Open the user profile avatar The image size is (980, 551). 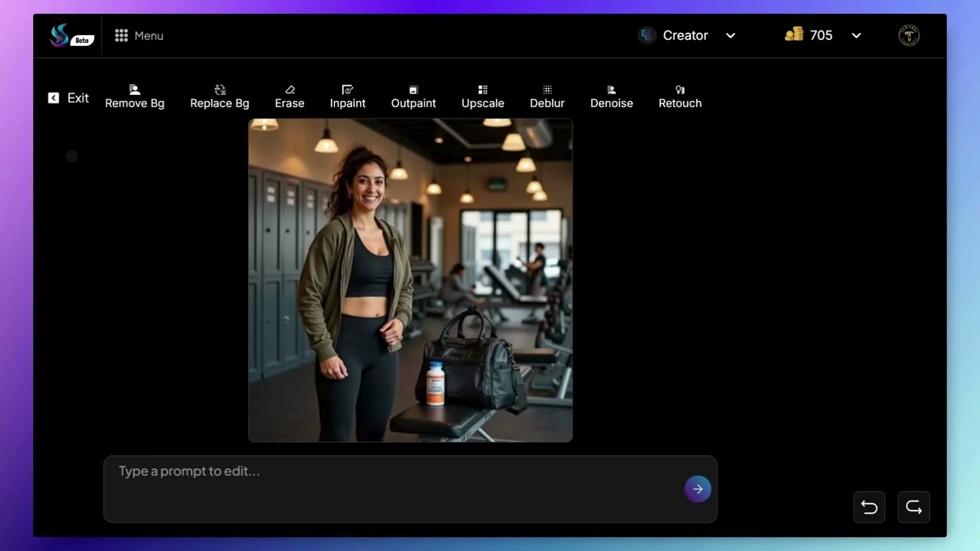click(909, 35)
